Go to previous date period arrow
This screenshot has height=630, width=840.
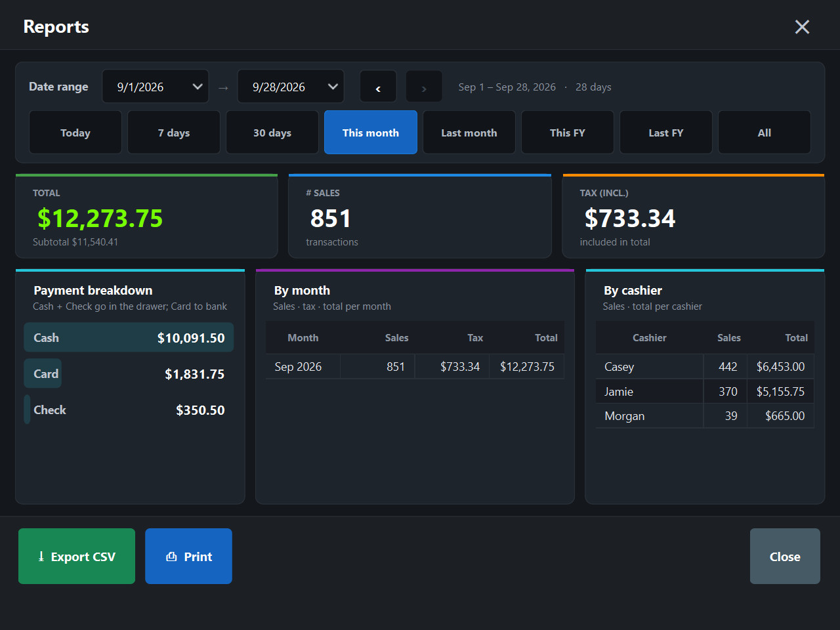point(378,87)
